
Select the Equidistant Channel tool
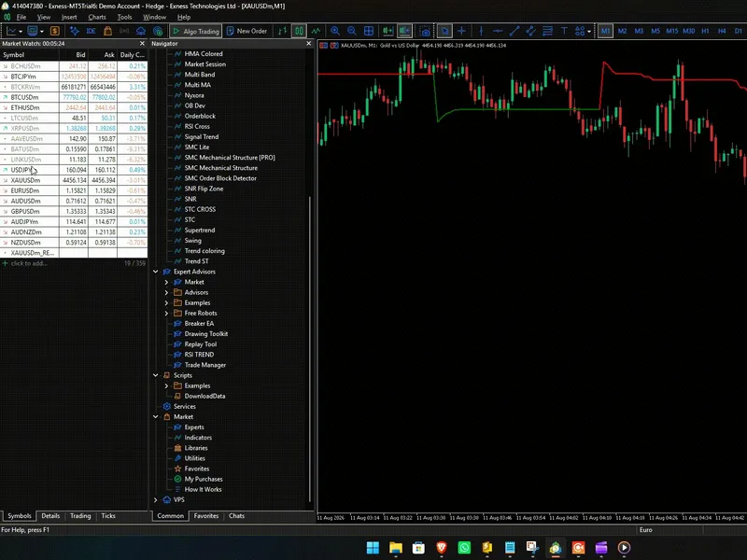point(530,31)
